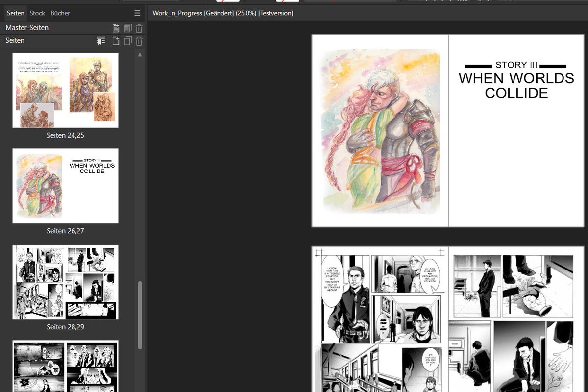Screen dimensions: 588x392
Task: Delete the selected pages in Seiten row
Action: [139, 41]
